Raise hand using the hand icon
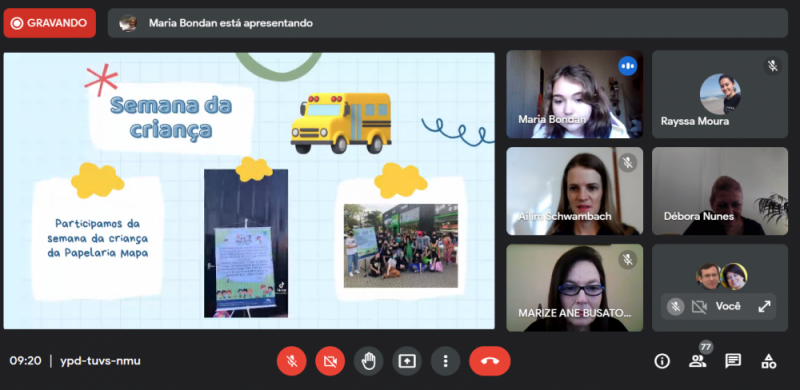Screen dimensions: 800x390 click(x=368, y=361)
